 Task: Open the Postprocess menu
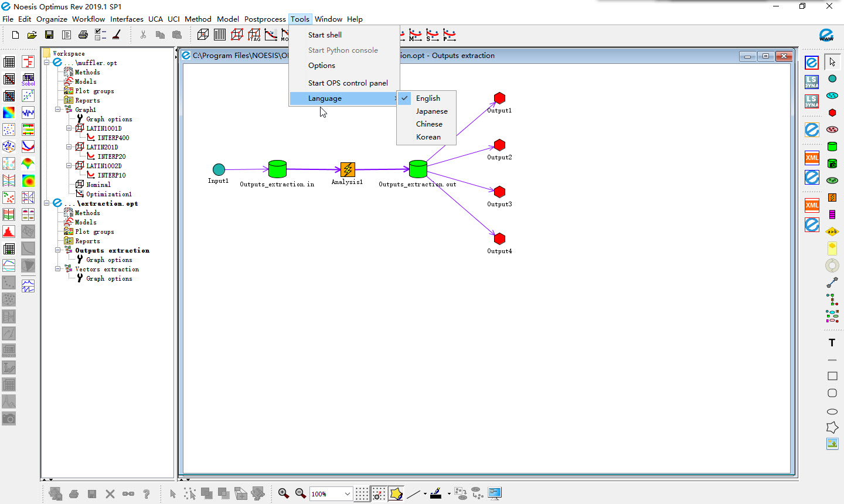[265, 19]
